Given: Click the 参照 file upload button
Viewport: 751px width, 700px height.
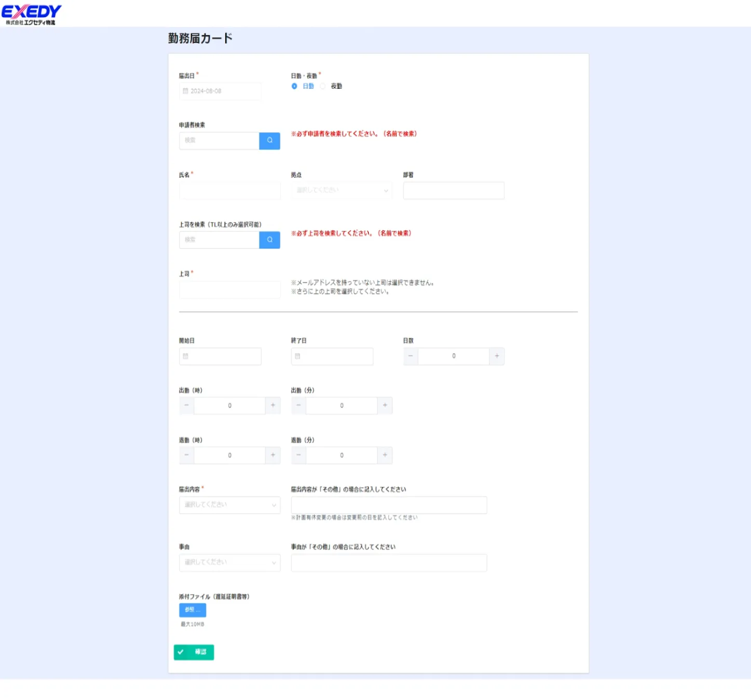Looking at the screenshot, I should coord(193,610).
